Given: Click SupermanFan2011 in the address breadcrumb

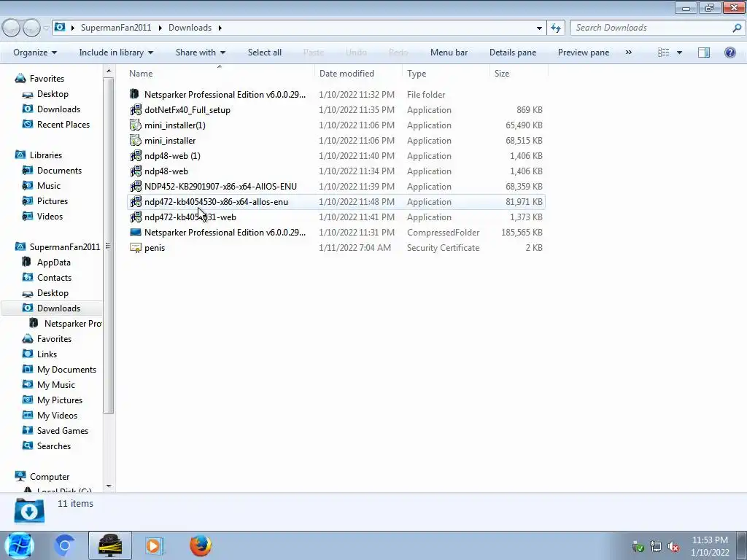Looking at the screenshot, I should point(116,28).
